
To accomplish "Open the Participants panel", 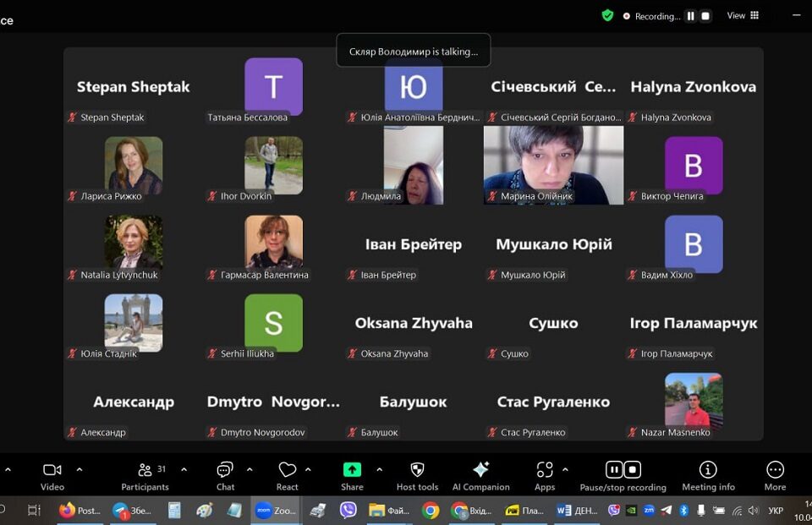I will click(145, 470).
